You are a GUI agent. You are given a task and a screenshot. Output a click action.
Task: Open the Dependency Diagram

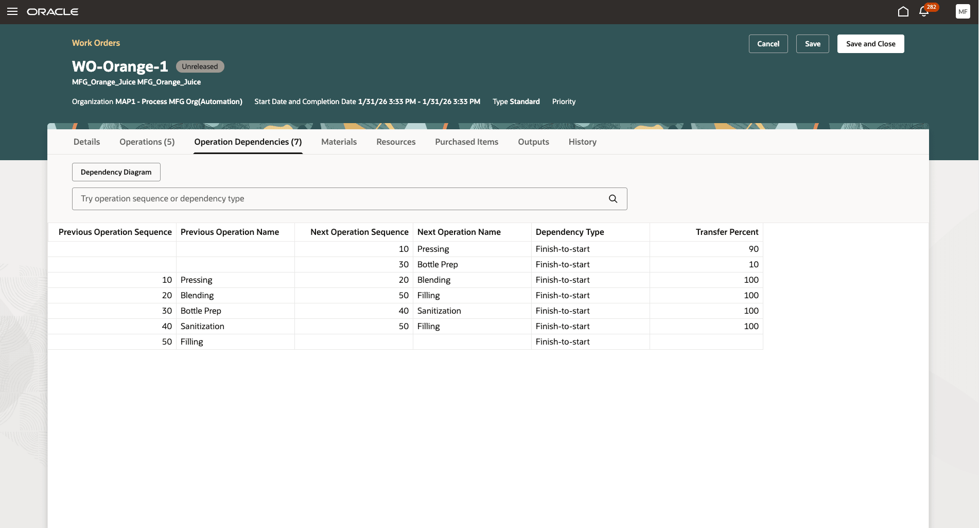[x=116, y=172]
